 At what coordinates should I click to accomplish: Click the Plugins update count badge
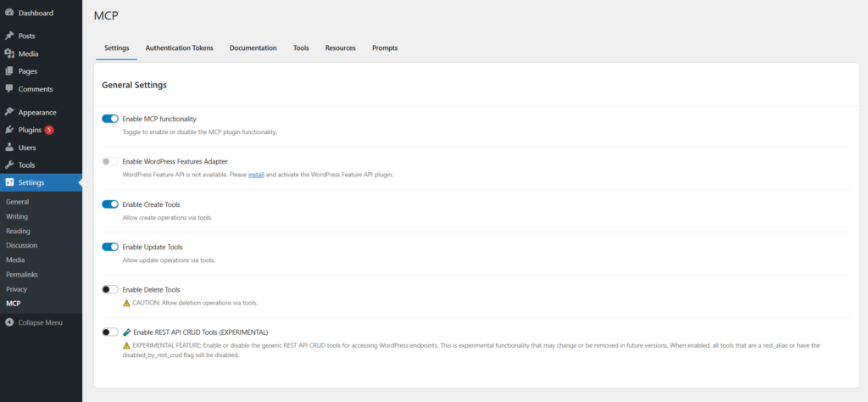(x=49, y=130)
